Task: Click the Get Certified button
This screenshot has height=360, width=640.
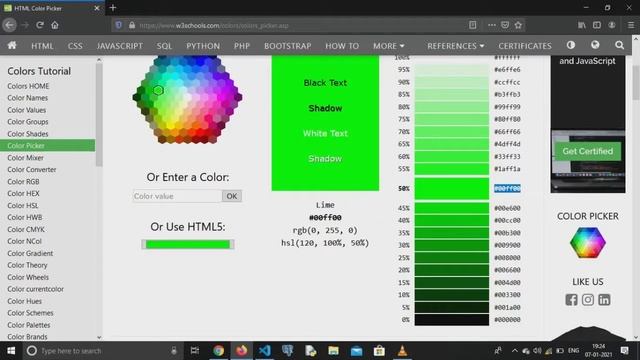Action: (588, 151)
